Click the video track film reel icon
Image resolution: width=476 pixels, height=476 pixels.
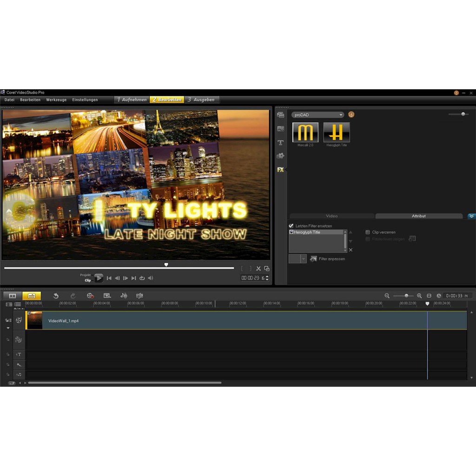[x=19, y=320]
